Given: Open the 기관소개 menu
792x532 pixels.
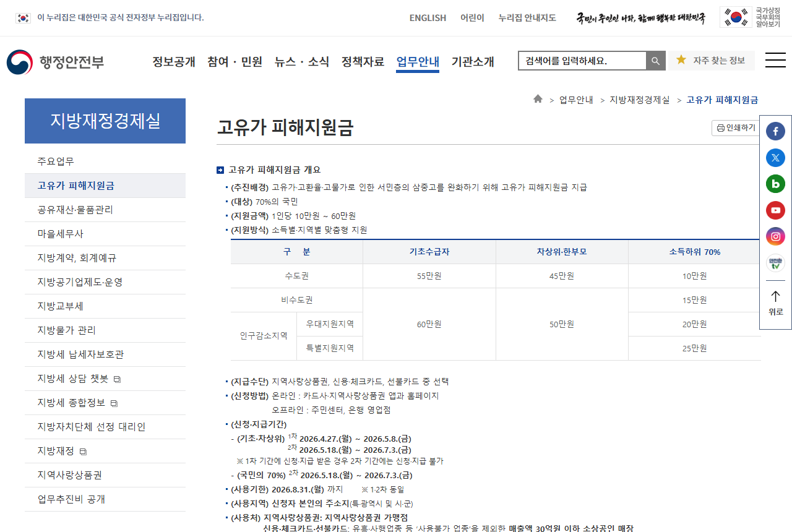Looking at the screenshot, I should point(473,62).
